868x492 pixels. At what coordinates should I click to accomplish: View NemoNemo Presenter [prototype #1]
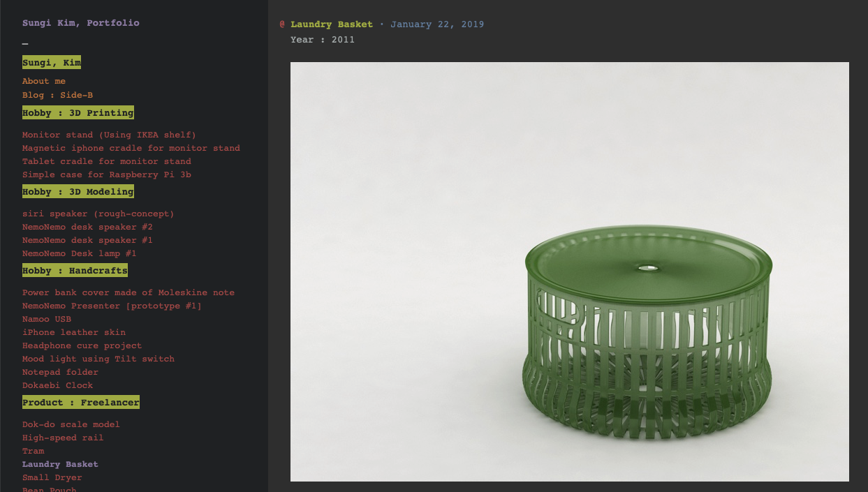click(112, 306)
